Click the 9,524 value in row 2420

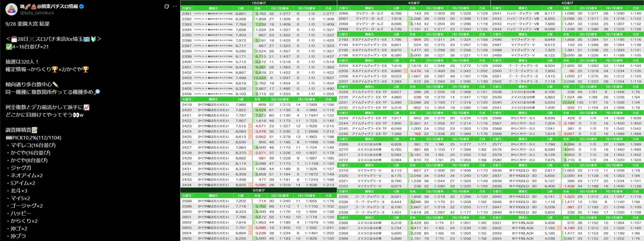[x=261, y=110]
